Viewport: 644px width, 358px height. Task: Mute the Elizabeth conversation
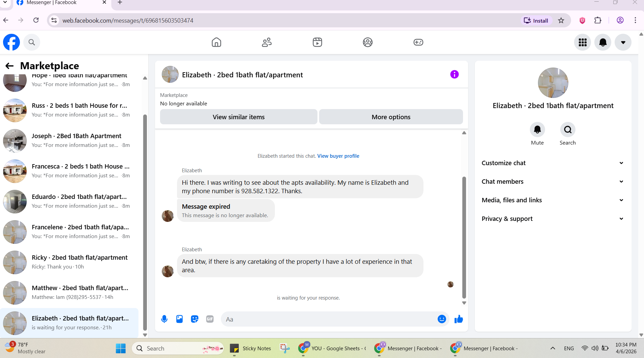(x=537, y=130)
